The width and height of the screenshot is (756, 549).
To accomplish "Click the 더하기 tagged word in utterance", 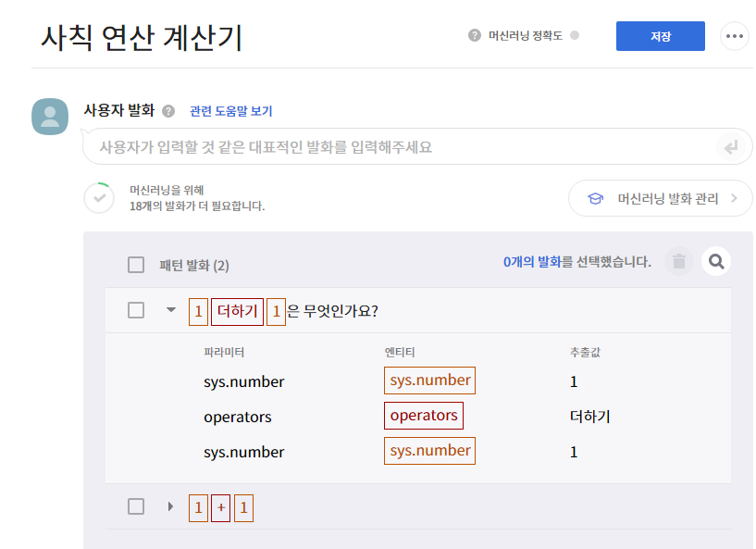I will pos(237,312).
